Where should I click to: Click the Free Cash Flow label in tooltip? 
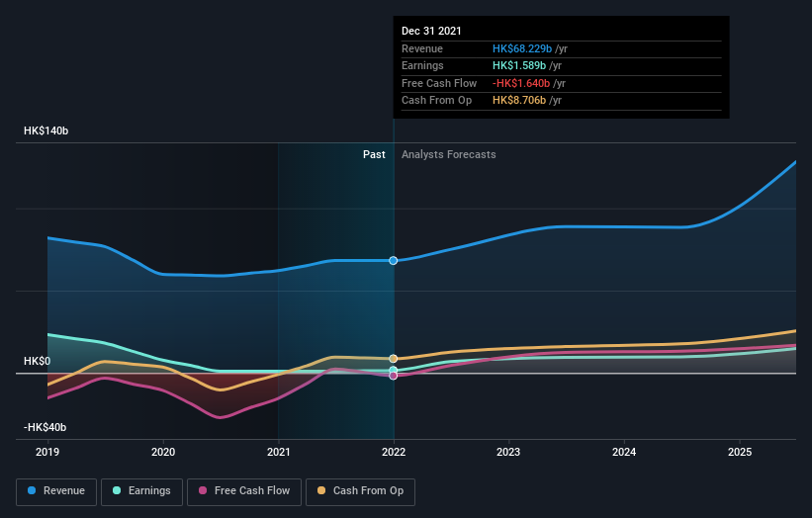[439, 83]
